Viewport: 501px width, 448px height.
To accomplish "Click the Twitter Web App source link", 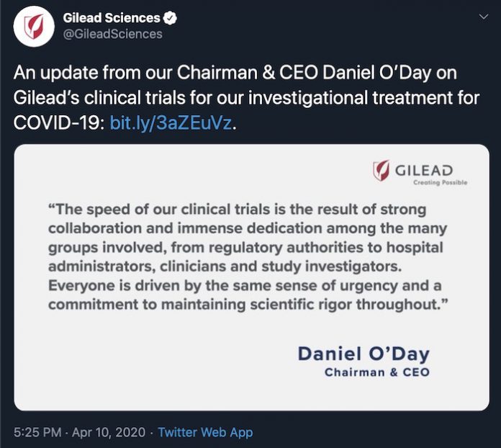I will pyautogui.click(x=205, y=432).
